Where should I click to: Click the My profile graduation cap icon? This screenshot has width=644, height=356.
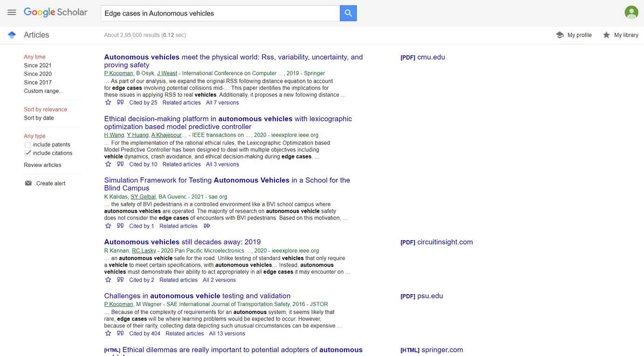coord(560,35)
